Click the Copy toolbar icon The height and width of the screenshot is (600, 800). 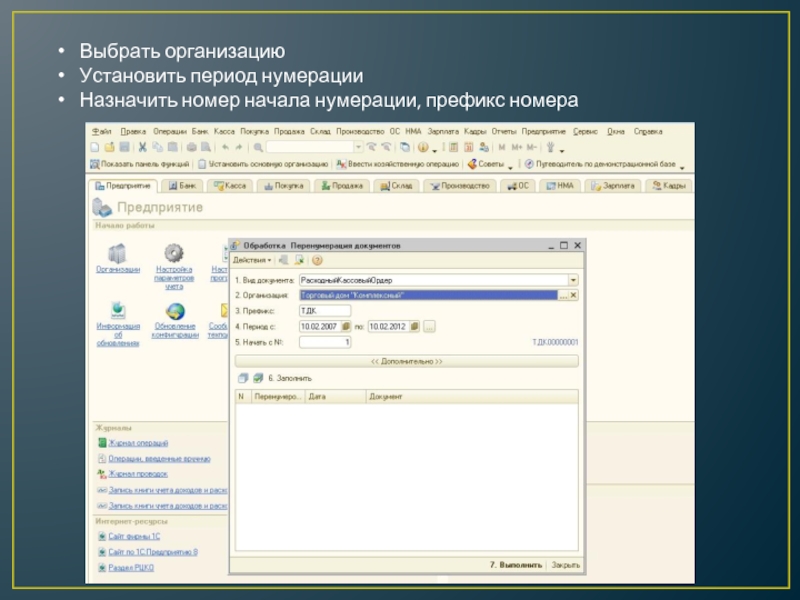(158, 147)
